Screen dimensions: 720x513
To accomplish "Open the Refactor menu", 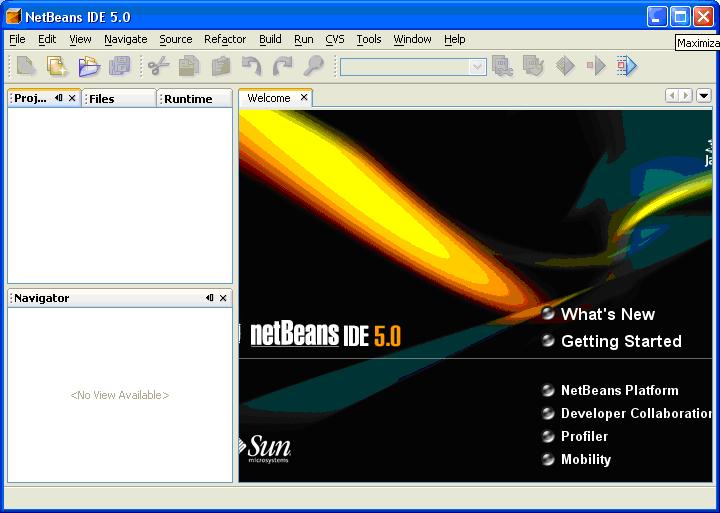I will [x=225, y=39].
